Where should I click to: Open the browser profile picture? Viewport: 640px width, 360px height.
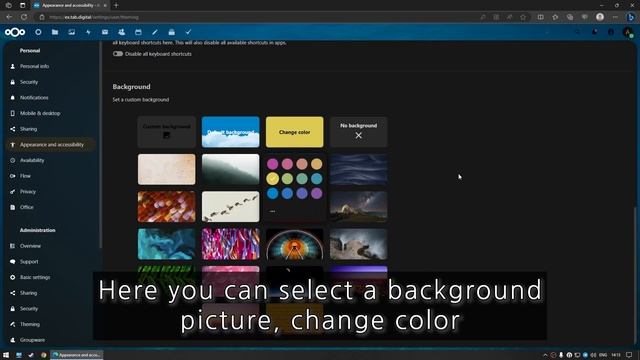coord(600,17)
